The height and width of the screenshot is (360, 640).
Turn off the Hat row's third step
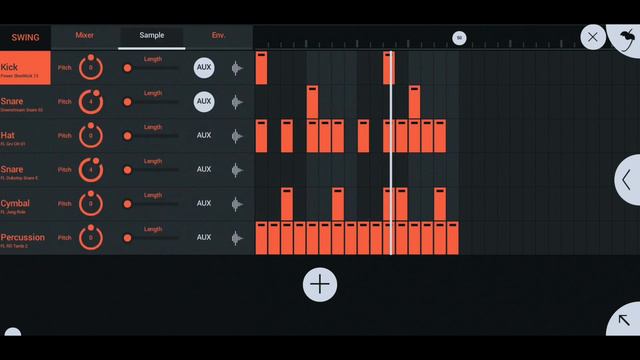287,136
